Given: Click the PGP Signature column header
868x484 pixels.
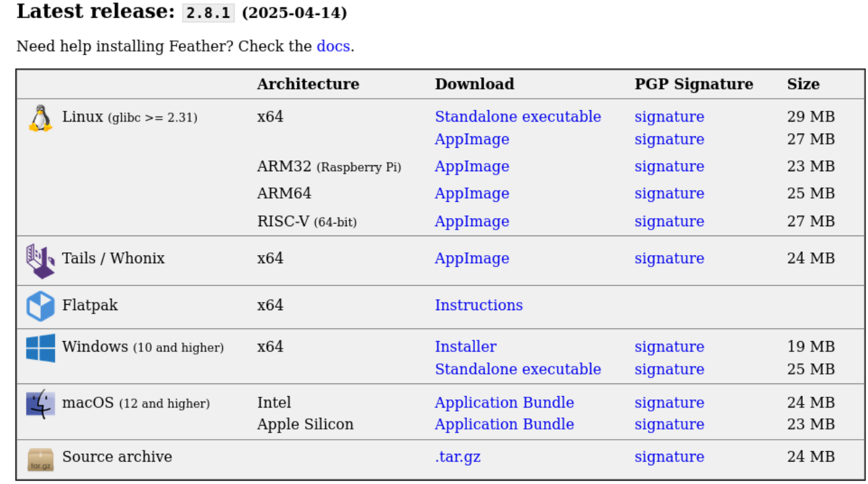Looking at the screenshot, I should point(694,84).
